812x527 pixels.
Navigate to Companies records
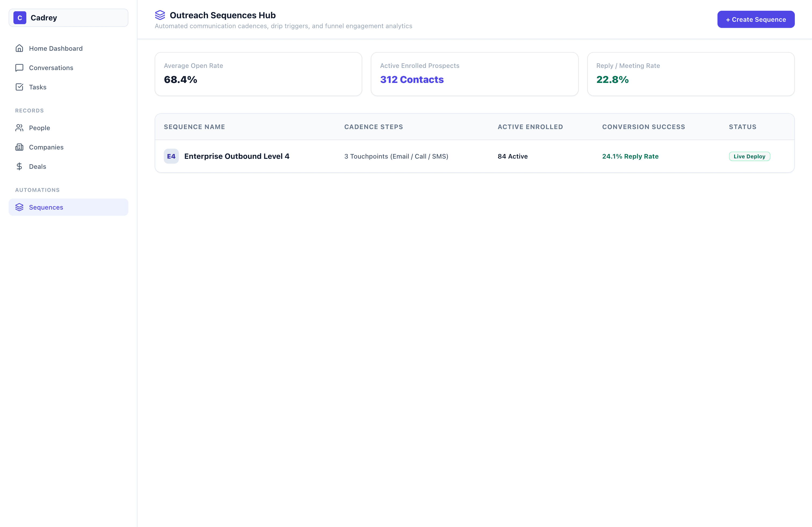(x=68, y=147)
